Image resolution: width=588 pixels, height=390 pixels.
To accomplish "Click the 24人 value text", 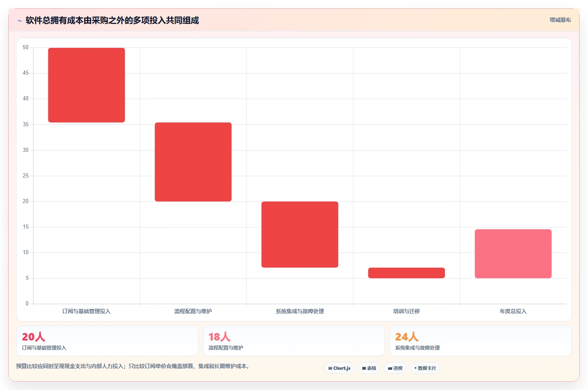I will (x=407, y=337).
